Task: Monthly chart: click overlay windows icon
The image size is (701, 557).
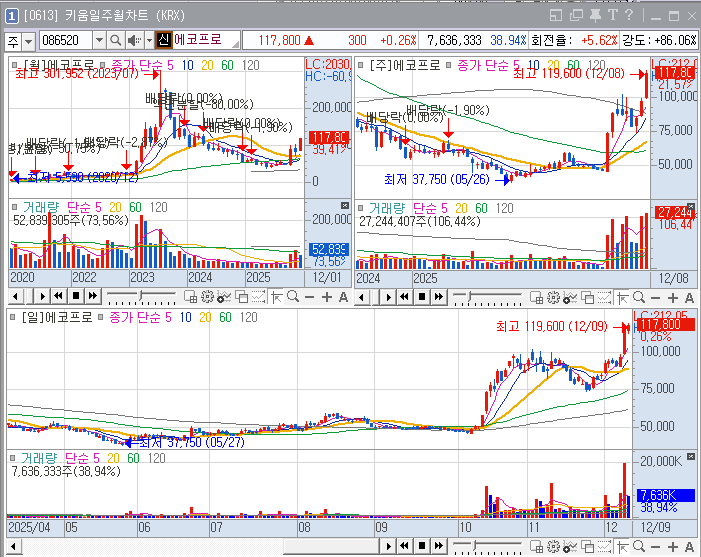Action: pyautogui.click(x=241, y=297)
